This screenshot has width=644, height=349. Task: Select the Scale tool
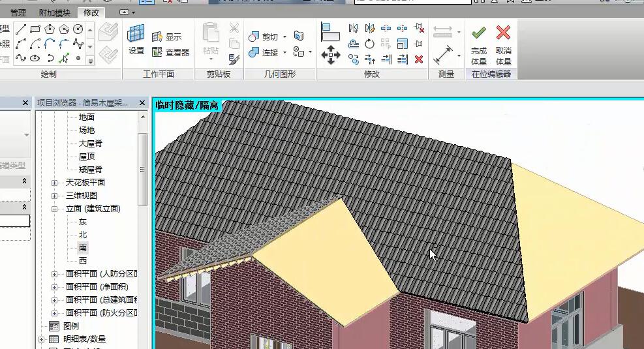point(402,44)
